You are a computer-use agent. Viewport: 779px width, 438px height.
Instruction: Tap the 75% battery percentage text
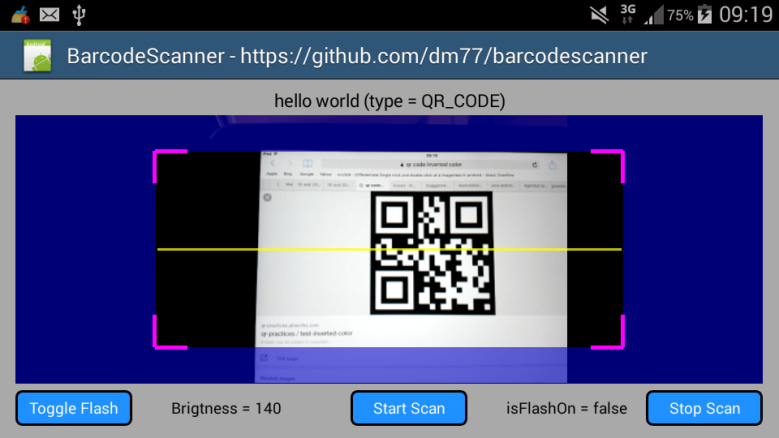coord(680,15)
